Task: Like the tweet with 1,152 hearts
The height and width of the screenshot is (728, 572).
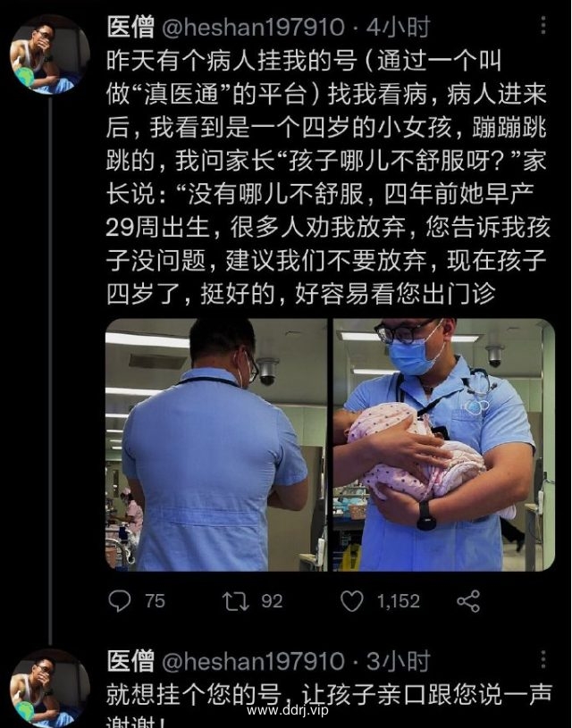Action: tap(352, 601)
